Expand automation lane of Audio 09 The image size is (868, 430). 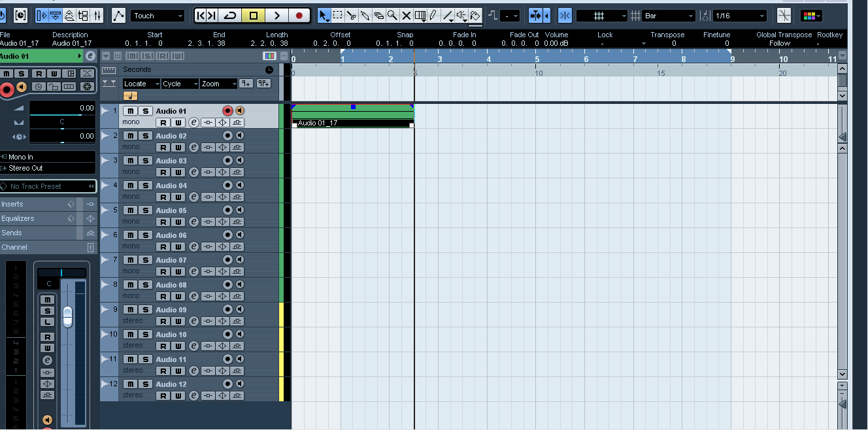[x=106, y=308]
